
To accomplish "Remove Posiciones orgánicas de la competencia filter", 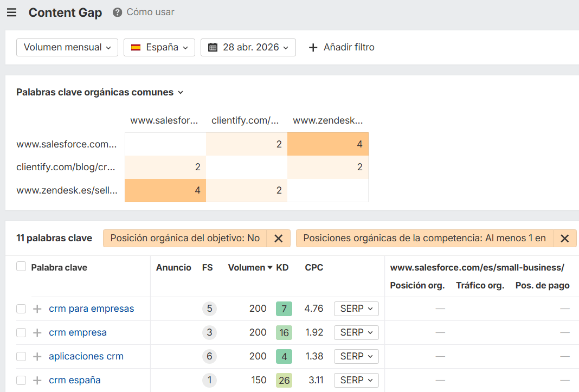I will [x=564, y=239].
